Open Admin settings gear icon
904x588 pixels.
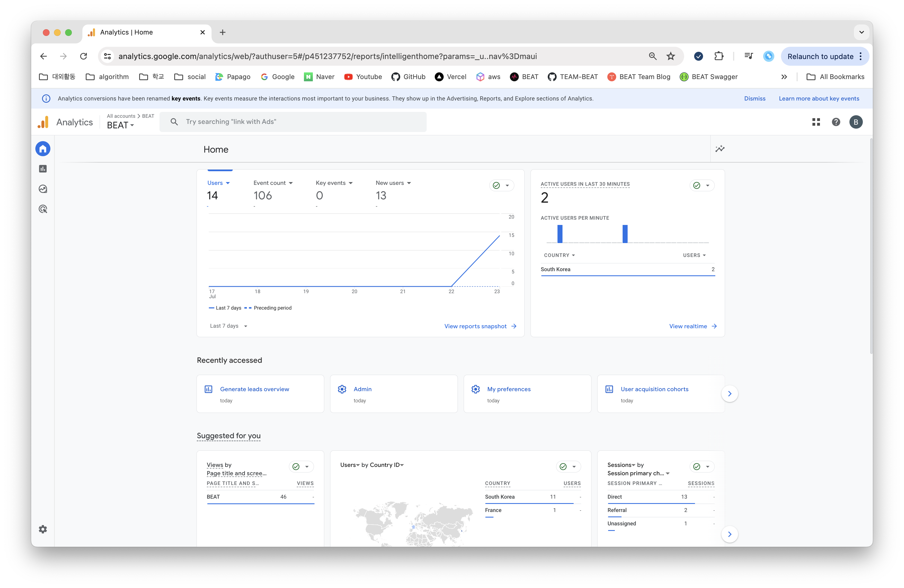[x=43, y=529]
